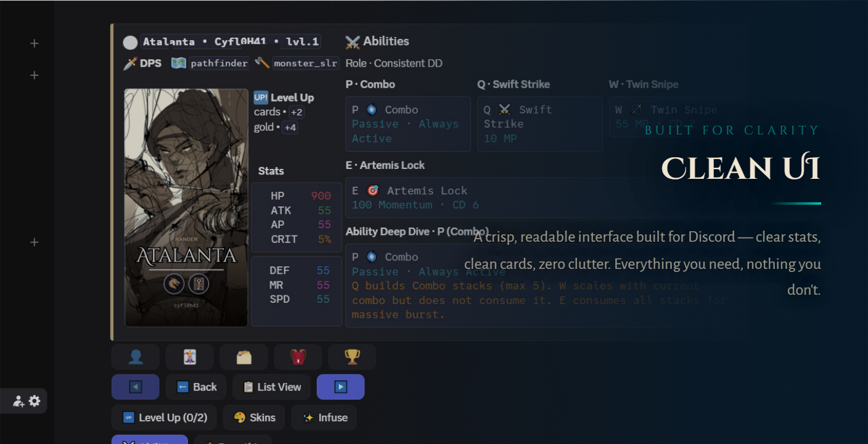
Task: Open the red backpack inventory button
Action: (298, 357)
